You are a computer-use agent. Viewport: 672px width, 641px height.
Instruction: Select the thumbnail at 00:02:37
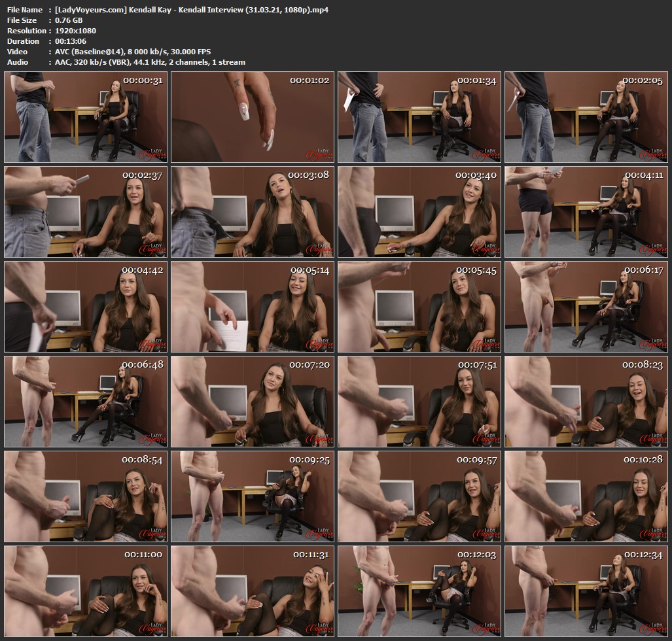pyautogui.click(x=86, y=211)
